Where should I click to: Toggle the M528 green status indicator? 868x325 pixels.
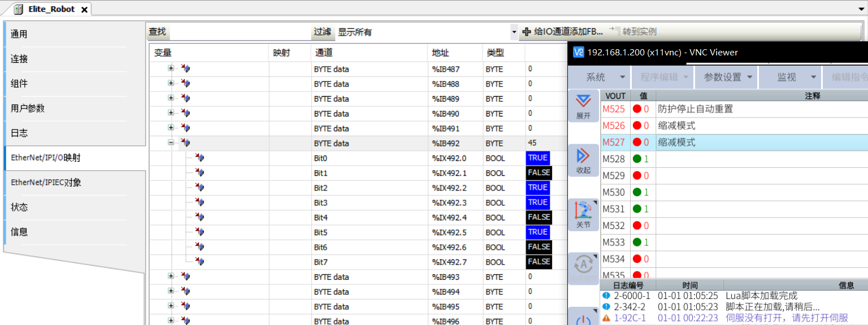pos(637,159)
